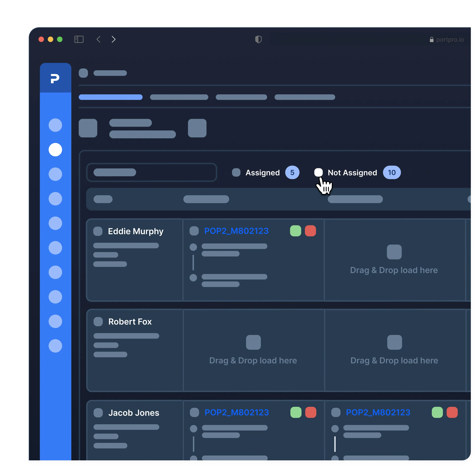Click the privacy shield icon

coord(258,39)
